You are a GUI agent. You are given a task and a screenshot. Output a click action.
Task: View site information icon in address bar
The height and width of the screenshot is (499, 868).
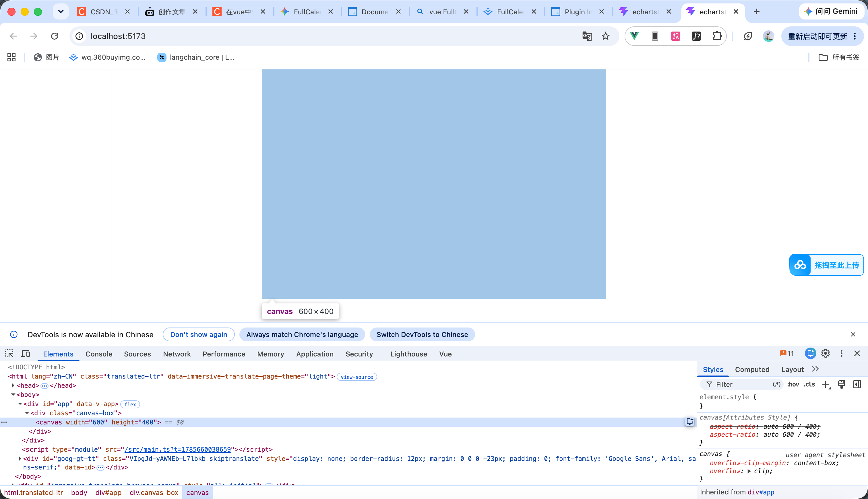(79, 36)
